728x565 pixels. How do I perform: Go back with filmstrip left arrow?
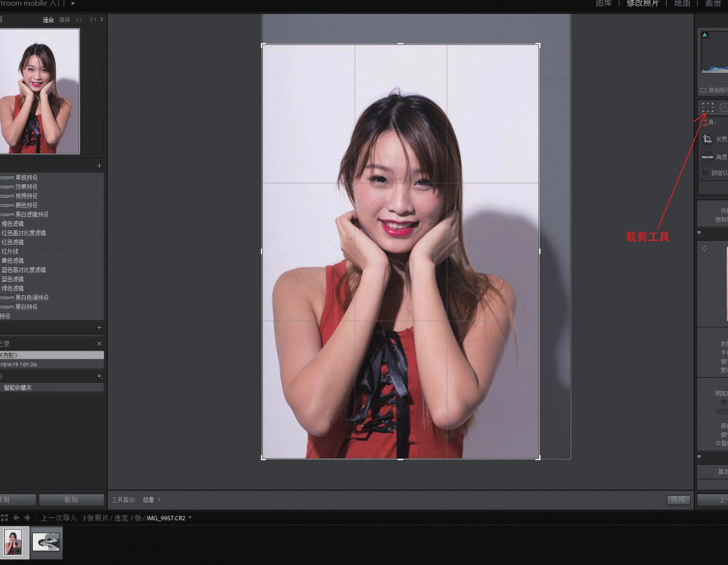tap(16, 518)
